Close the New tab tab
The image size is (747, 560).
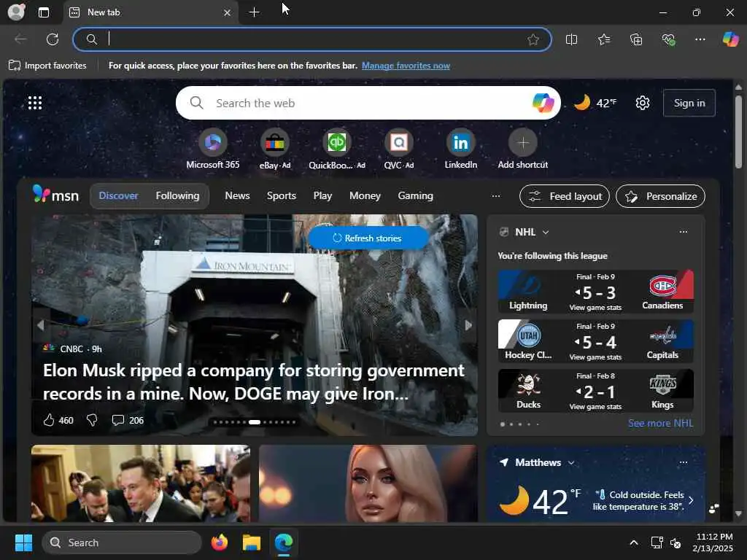click(228, 13)
